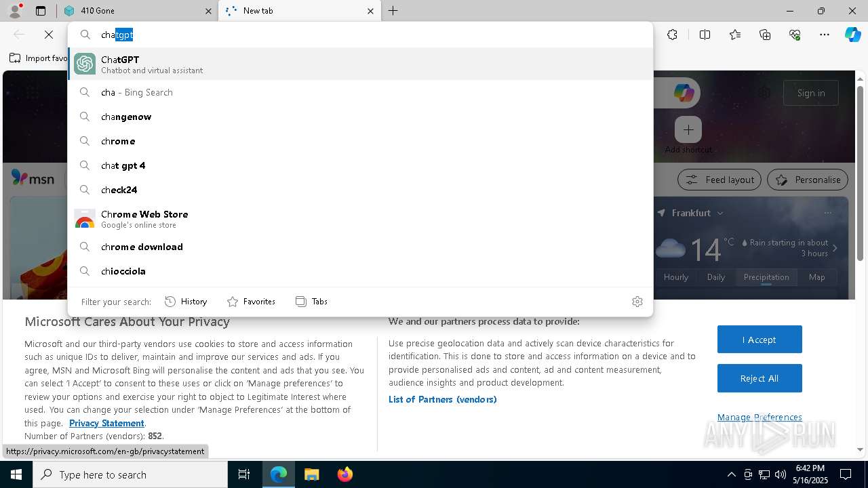Open the clock showing 6:42 PM
868x488 pixels.
[810, 474]
